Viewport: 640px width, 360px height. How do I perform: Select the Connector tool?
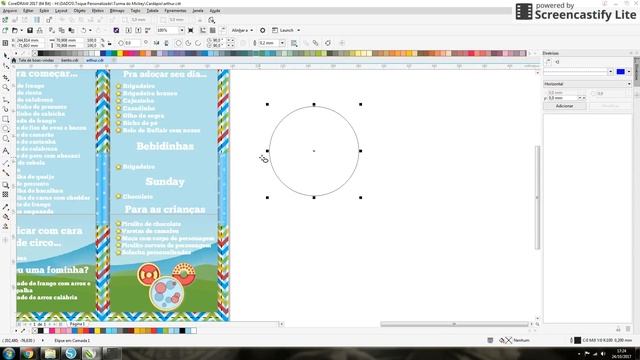click(x=6, y=173)
